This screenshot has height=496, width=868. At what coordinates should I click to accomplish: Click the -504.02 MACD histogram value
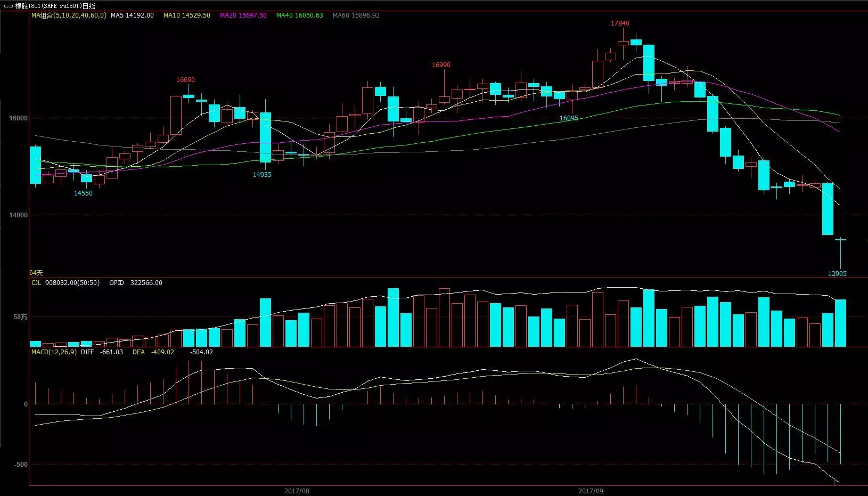[x=201, y=352]
